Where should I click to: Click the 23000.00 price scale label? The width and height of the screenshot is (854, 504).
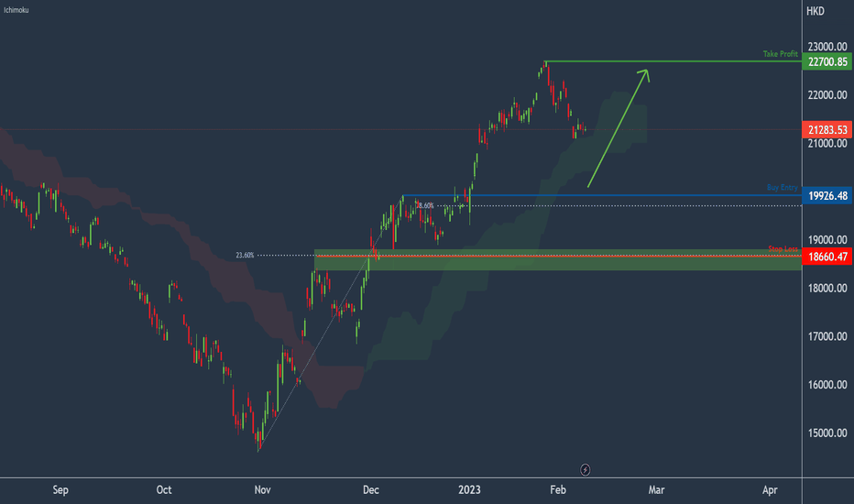point(827,47)
